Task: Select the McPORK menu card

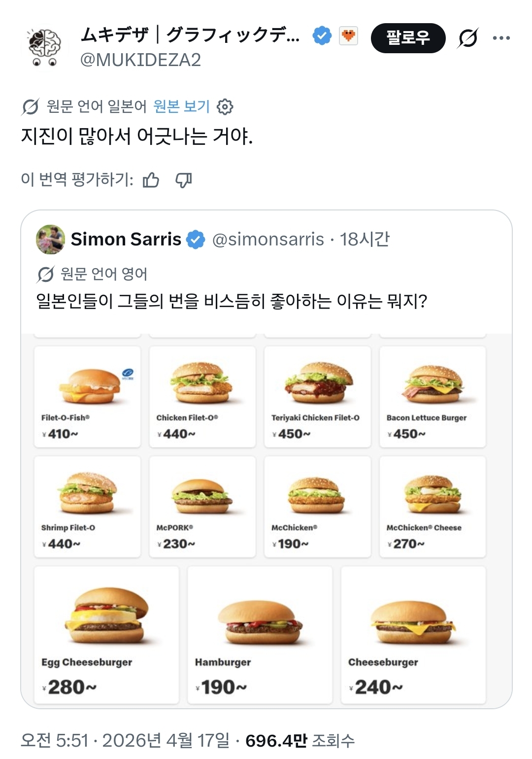Action: tap(202, 507)
